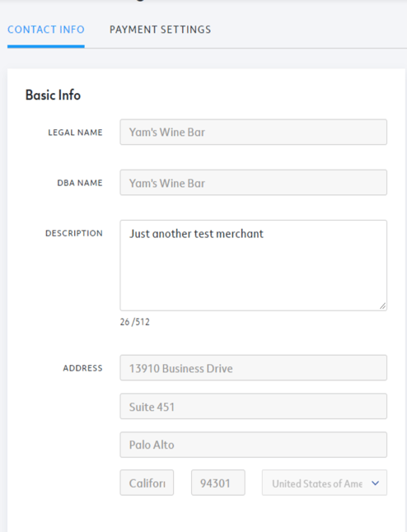The height and width of the screenshot is (532, 407).
Task: Click the country dropdown chevron arrow
Action: pos(375,483)
